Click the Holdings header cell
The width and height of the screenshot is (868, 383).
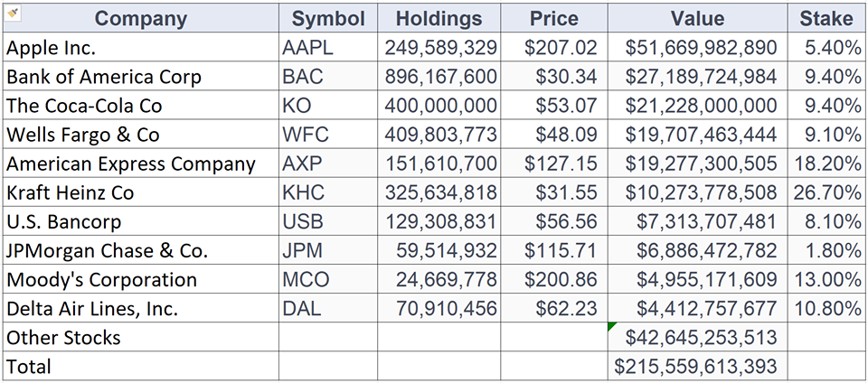pyautogui.click(x=439, y=18)
